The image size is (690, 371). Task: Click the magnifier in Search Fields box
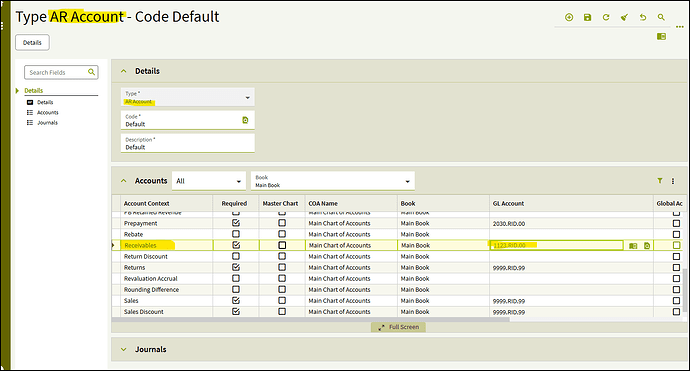91,72
